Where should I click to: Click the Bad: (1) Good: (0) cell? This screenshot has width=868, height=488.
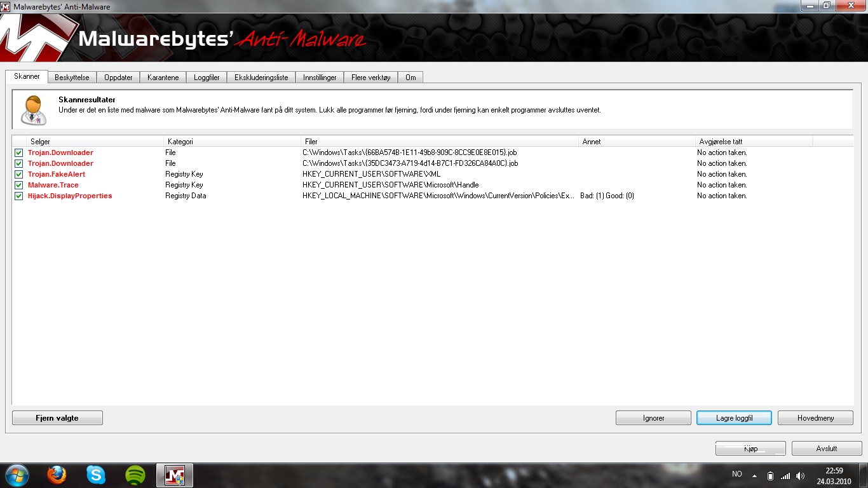pos(607,196)
